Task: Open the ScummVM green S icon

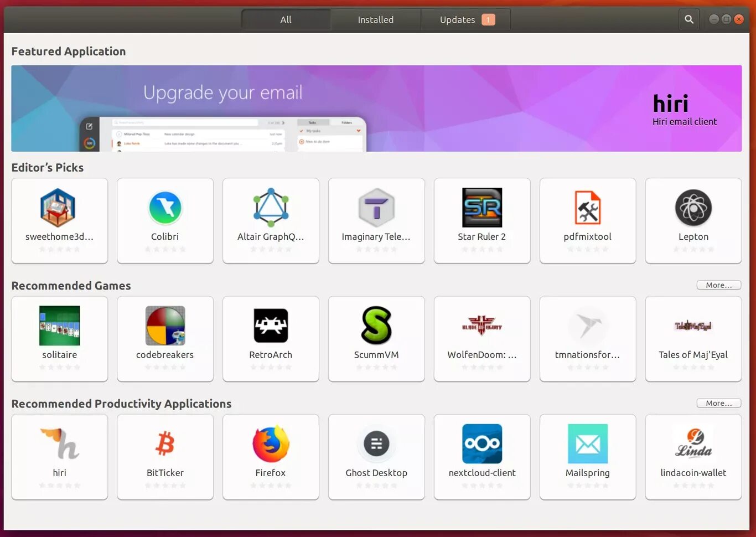Action: [x=376, y=326]
